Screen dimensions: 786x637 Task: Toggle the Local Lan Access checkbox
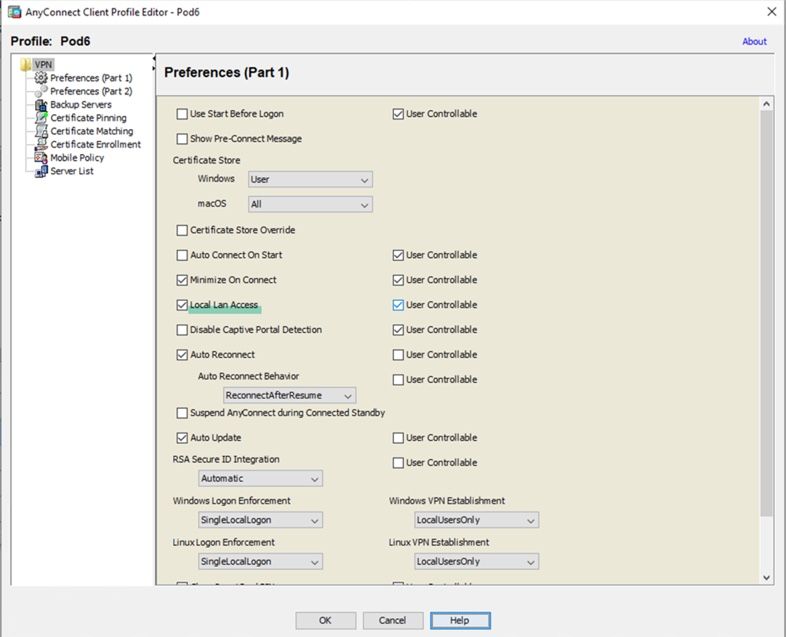tap(182, 305)
